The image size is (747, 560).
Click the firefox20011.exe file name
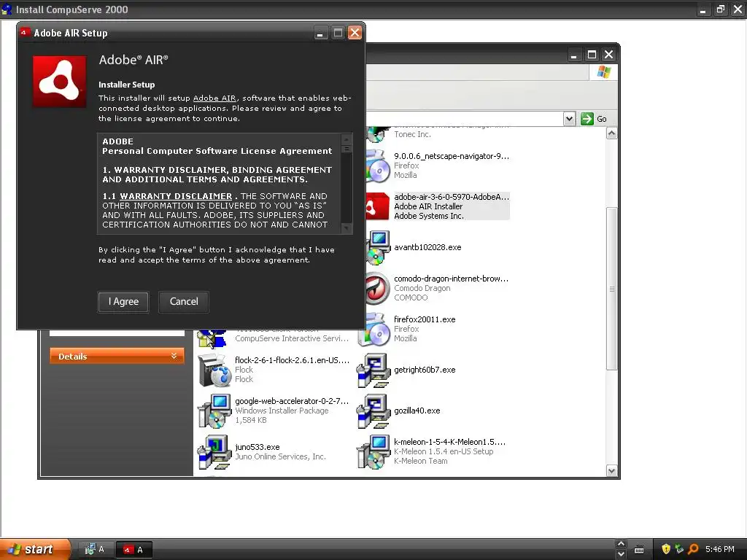pyautogui.click(x=425, y=319)
